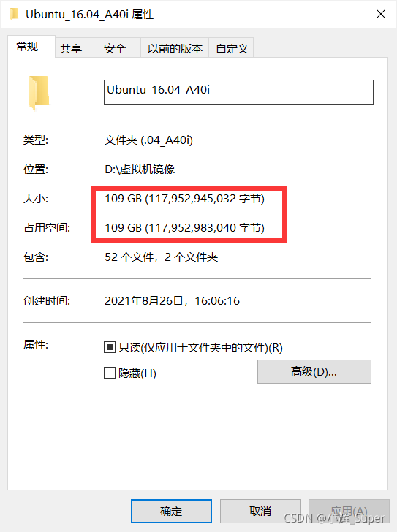
Task: Cancel with the 取消 button
Action: [x=260, y=511]
